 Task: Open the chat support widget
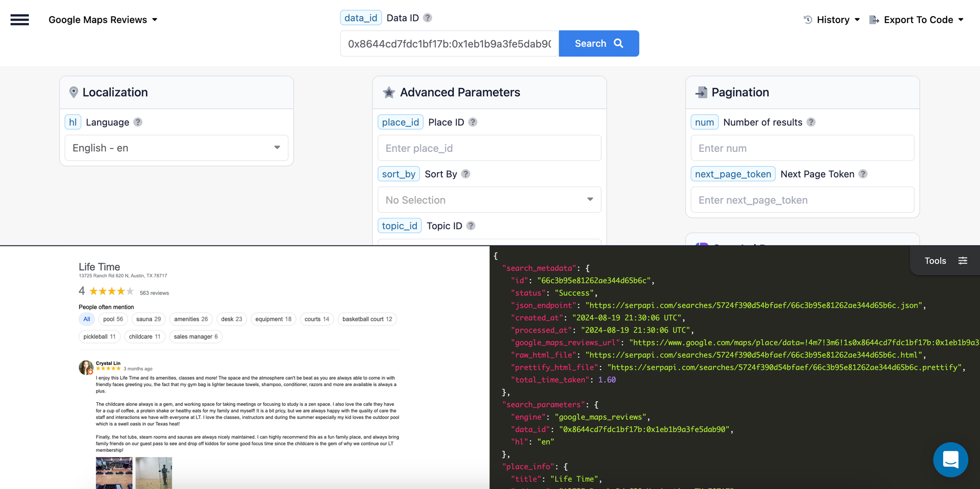pyautogui.click(x=951, y=460)
